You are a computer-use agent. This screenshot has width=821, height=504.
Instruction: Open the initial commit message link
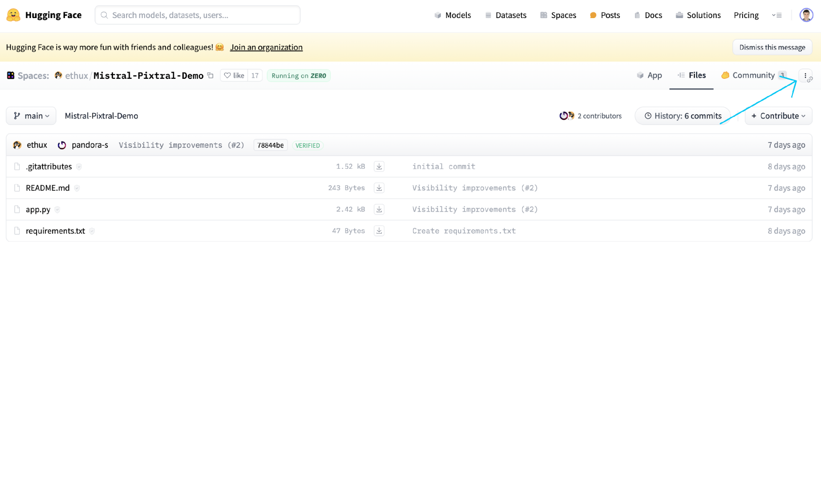tap(444, 166)
